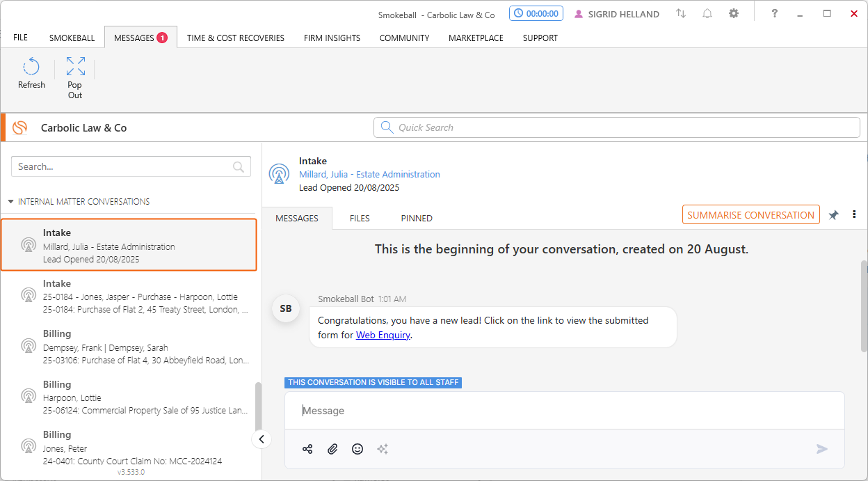Open Millard, Julia - Estate Administration matter link
The width and height of the screenshot is (868, 481).
point(369,174)
